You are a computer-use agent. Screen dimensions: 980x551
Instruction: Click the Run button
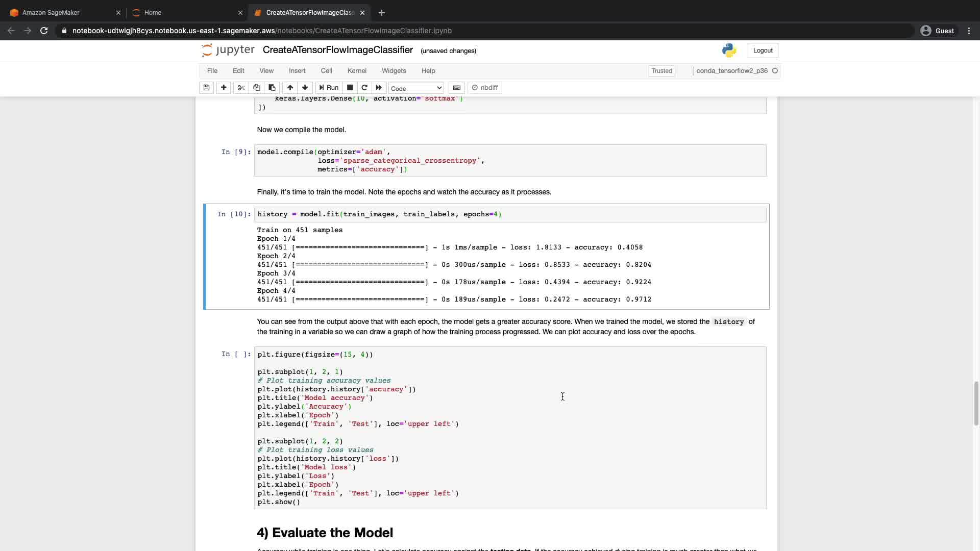(x=329, y=88)
